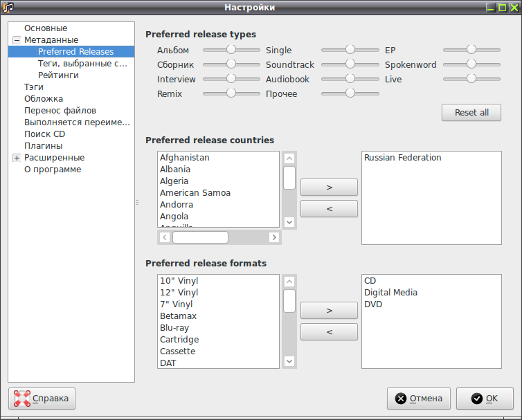Click formats list scroll down arrow
This screenshot has width=522, height=420.
point(289,361)
